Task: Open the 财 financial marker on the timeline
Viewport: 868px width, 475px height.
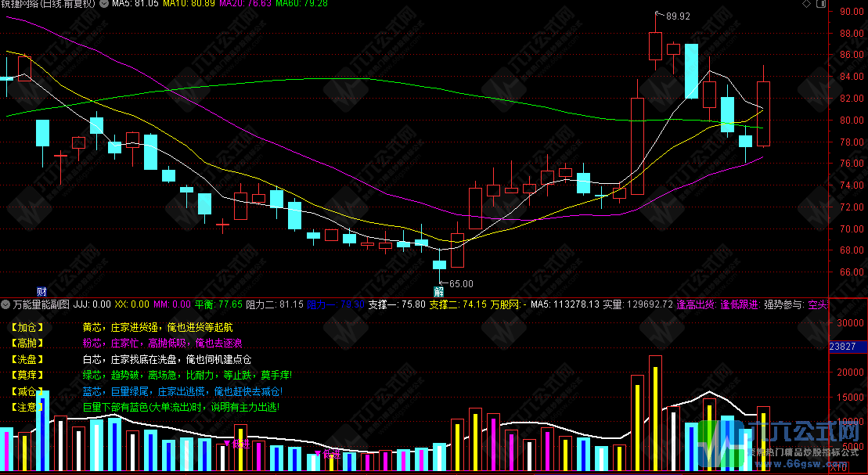Action: (41, 291)
